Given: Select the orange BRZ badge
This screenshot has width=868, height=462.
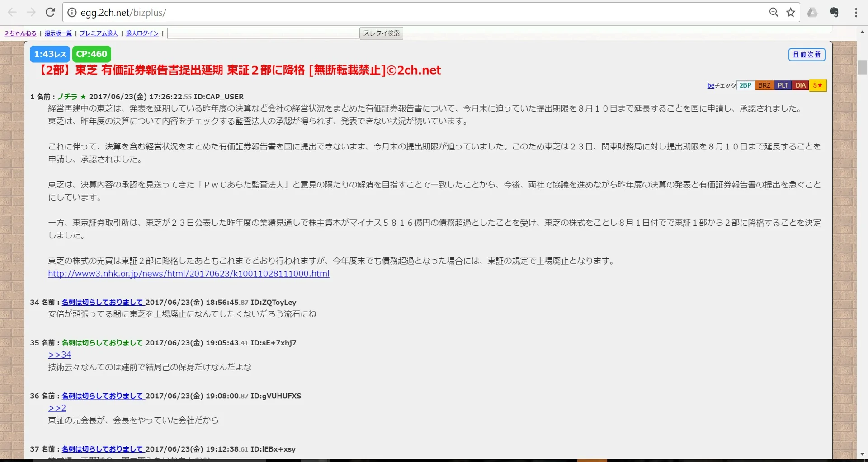Looking at the screenshot, I should click(764, 85).
